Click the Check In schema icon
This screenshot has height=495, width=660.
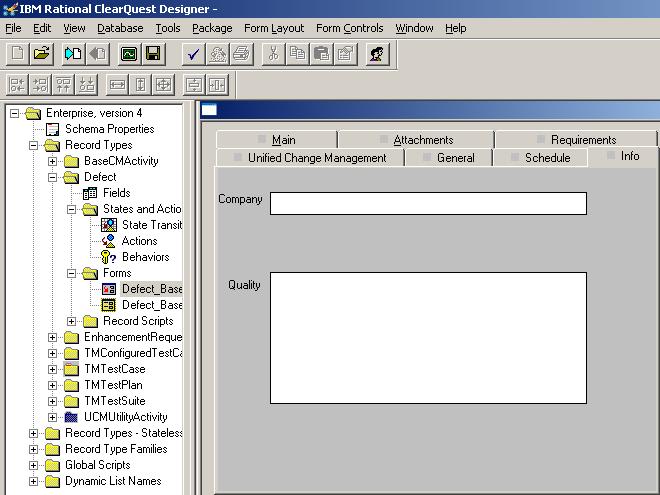[98, 54]
